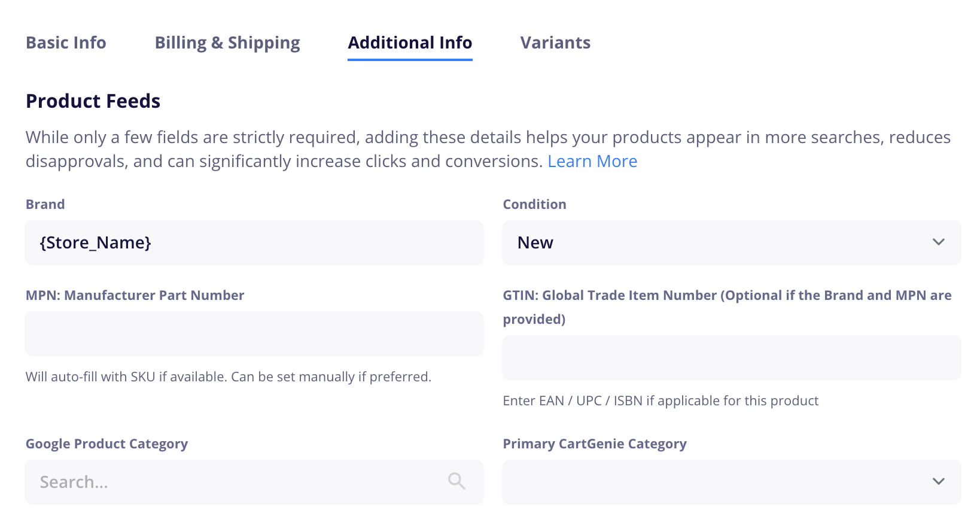Image resolution: width=980 pixels, height=528 pixels.
Task: Click the Product Feeds section heading
Action: pos(93,101)
